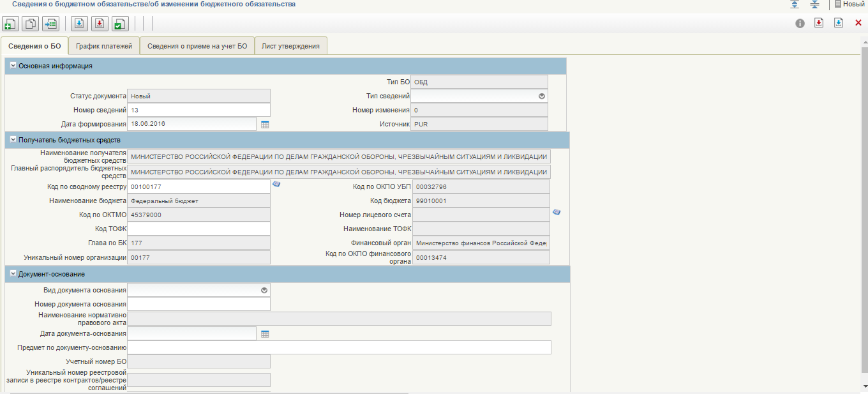
Task: Click the Номер документа основания input field
Action: pos(198,304)
